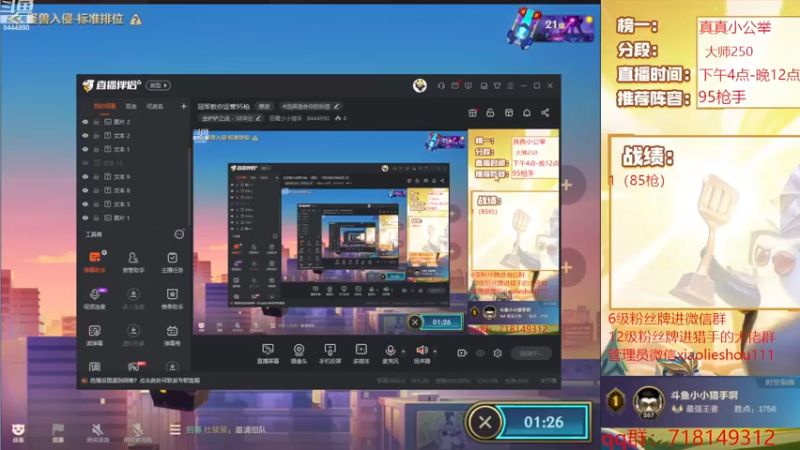Download the 多人连麦 tool
The image size is (800, 450).
click(133, 298)
